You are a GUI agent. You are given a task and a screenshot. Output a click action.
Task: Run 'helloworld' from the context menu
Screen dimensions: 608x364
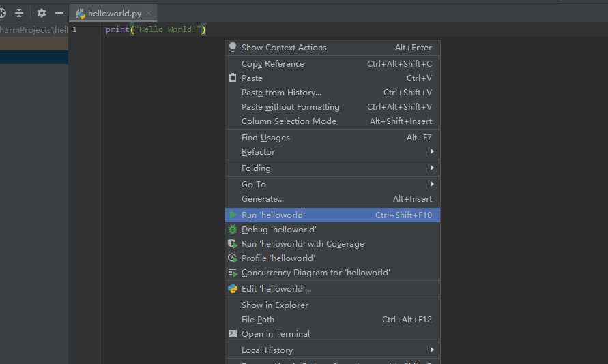pyautogui.click(x=333, y=215)
